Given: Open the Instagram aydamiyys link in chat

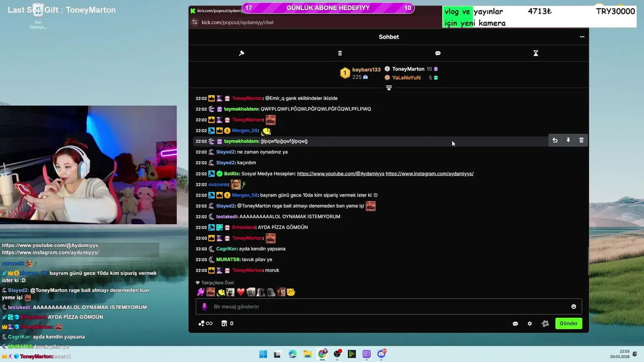Looking at the screenshot, I should click(x=430, y=173).
